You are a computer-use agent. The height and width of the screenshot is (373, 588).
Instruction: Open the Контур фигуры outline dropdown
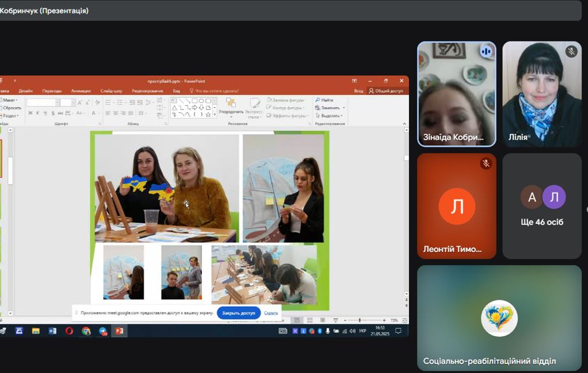(x=287, y=108)
